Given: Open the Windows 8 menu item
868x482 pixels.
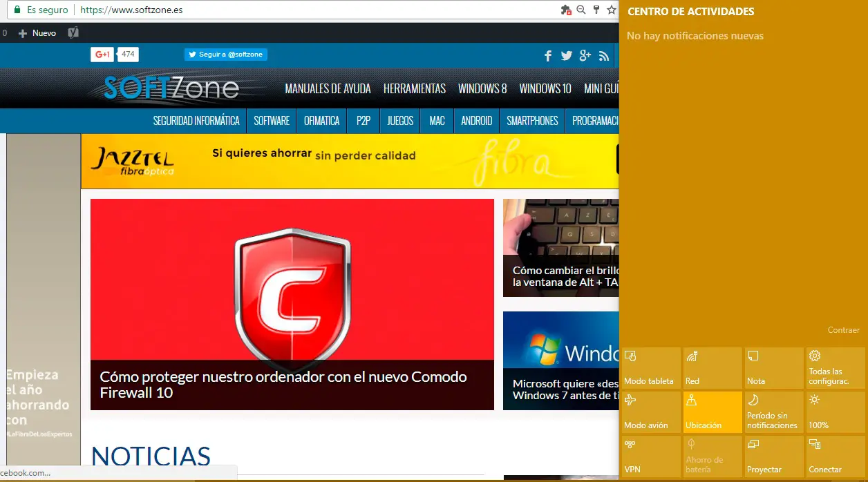Looking at the screenshot, I should point(482,88).
